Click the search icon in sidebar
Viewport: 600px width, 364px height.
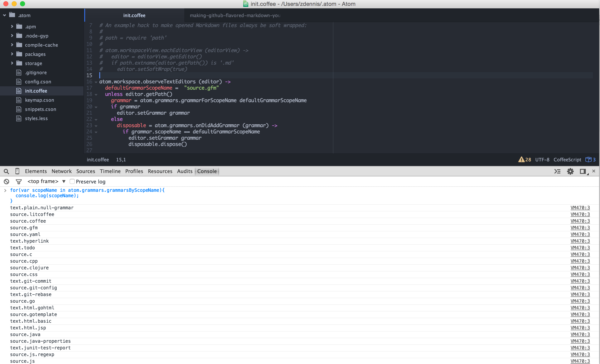(6, 171)
